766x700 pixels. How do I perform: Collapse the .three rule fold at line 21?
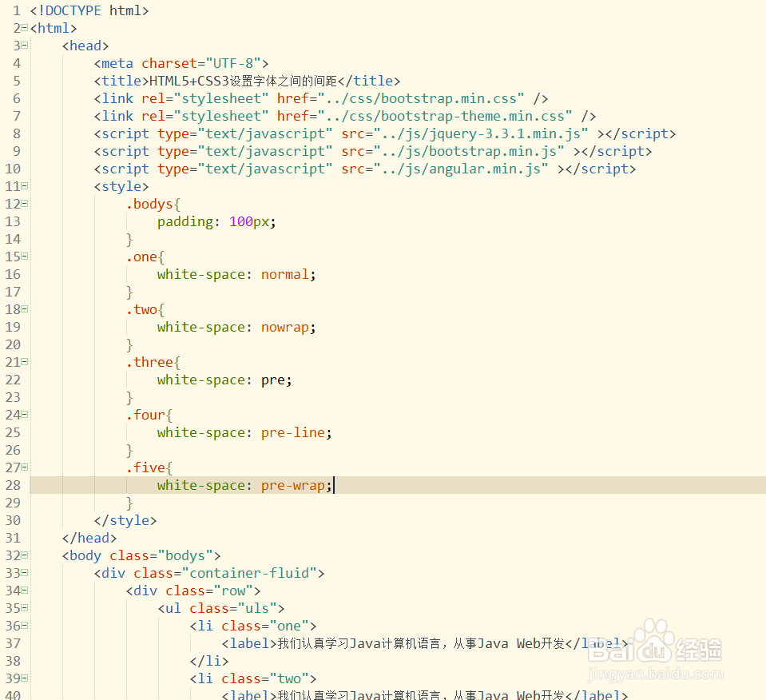[x=25, y=362]
